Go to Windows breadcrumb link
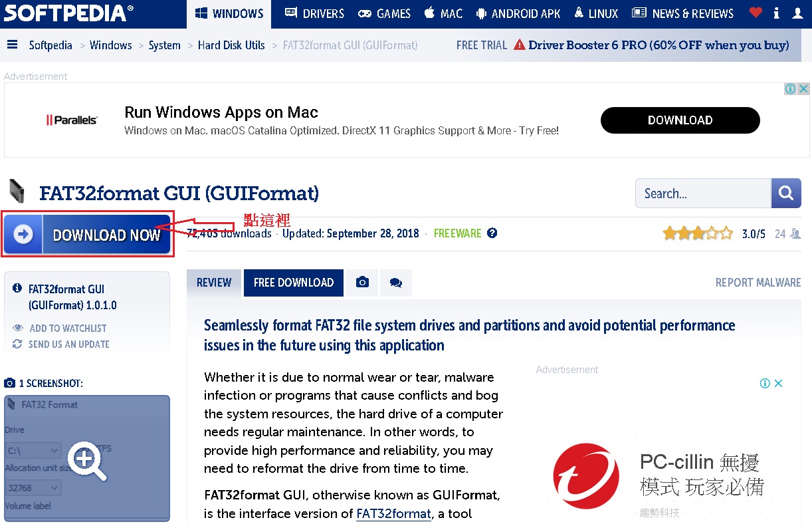The image size is (812, 524). click(111, 45)
